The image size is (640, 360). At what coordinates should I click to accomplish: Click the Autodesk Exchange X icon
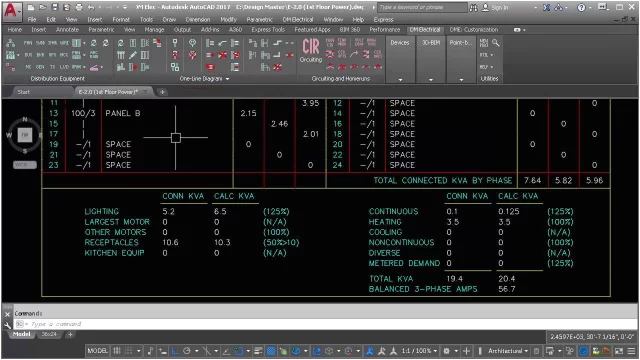pos(547,7)
